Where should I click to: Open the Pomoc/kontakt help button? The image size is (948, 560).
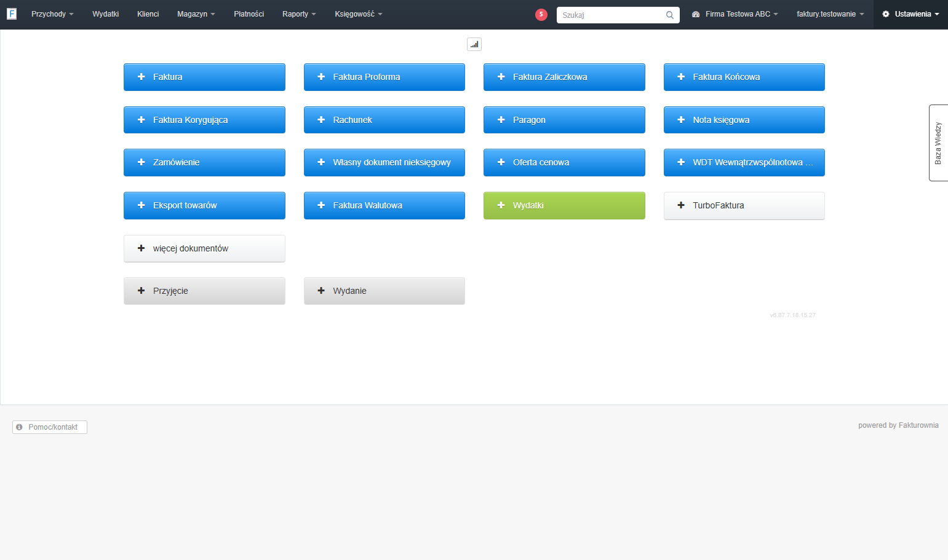pyautogui.click(x=50, y=427)
